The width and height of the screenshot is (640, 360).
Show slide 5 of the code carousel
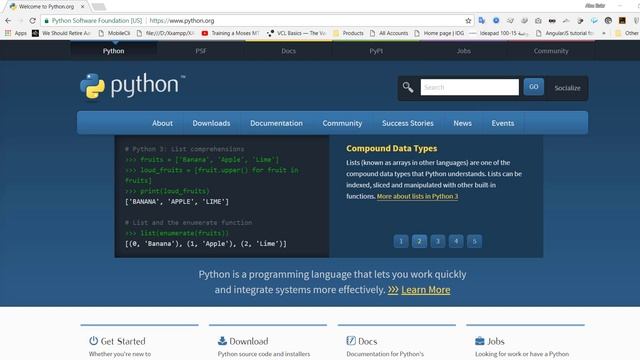(x=474, y=241)
